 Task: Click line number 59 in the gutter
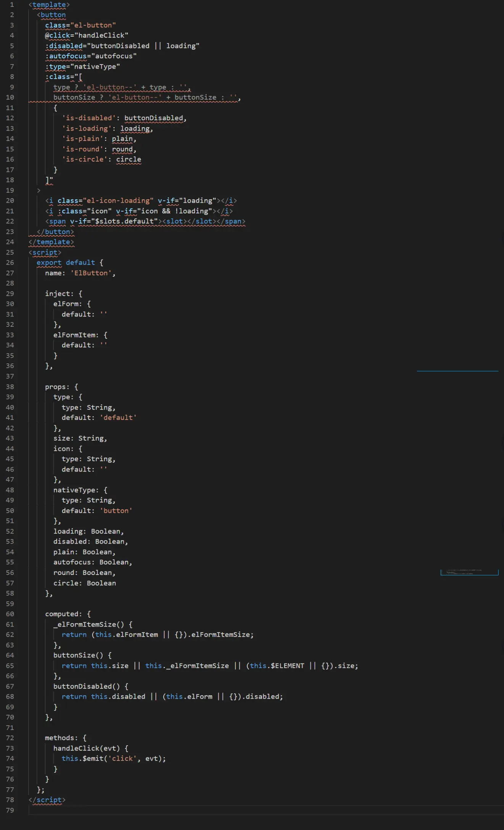pyautogui.click(x=10, y=604)
